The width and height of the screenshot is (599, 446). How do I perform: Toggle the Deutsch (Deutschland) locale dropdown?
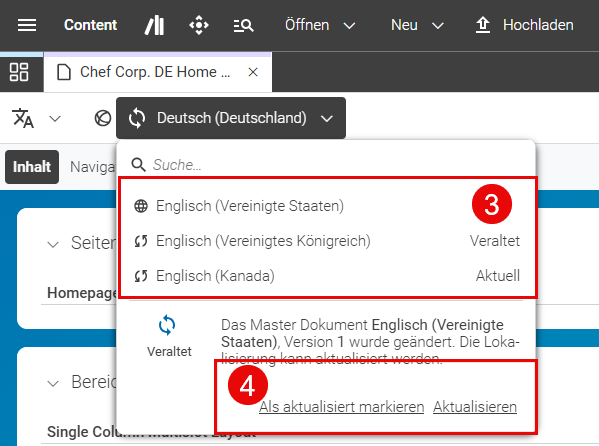(x=231, y=118)
